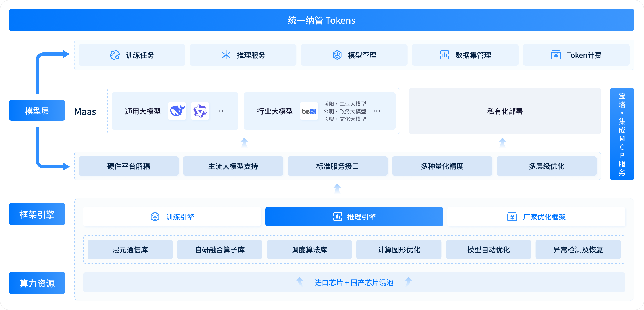Expand ellipsis after 通用大模型 logos
This screenshot has height=310, width=644.
point(220,111)
